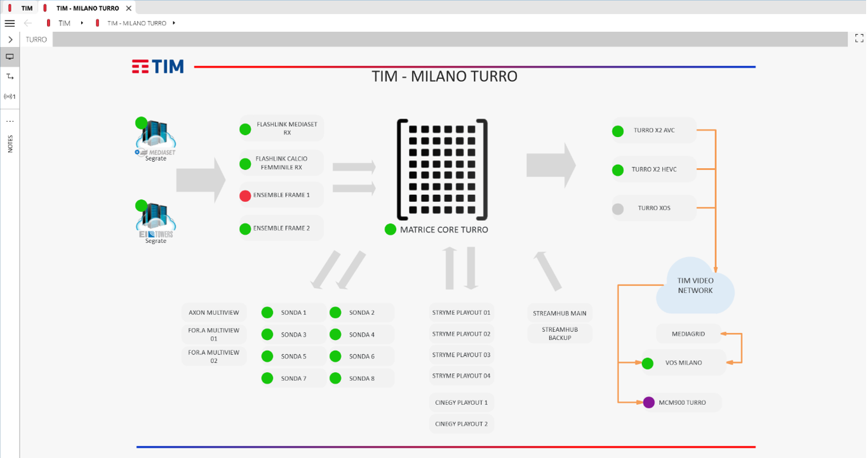Open the three-dots more options in sidebar

tap(10, 121)
